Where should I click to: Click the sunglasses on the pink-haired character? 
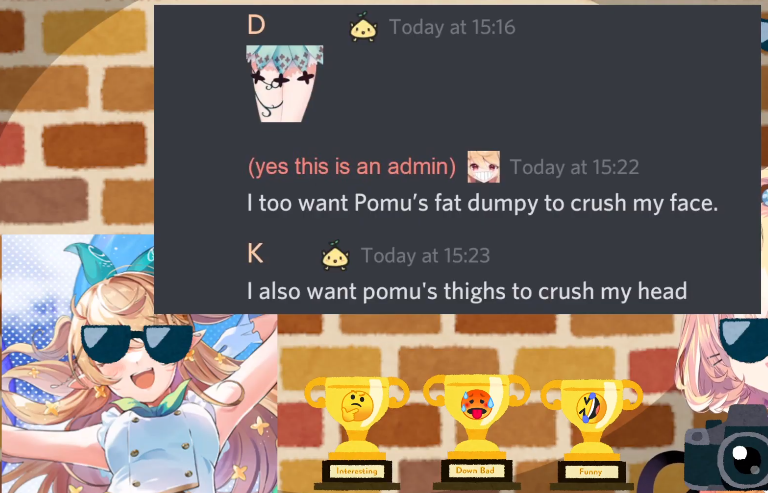point(743,339)
